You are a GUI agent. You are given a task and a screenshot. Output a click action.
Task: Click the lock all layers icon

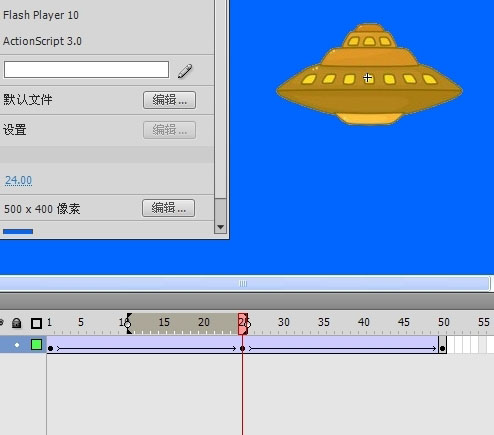(x=16, y=323)
